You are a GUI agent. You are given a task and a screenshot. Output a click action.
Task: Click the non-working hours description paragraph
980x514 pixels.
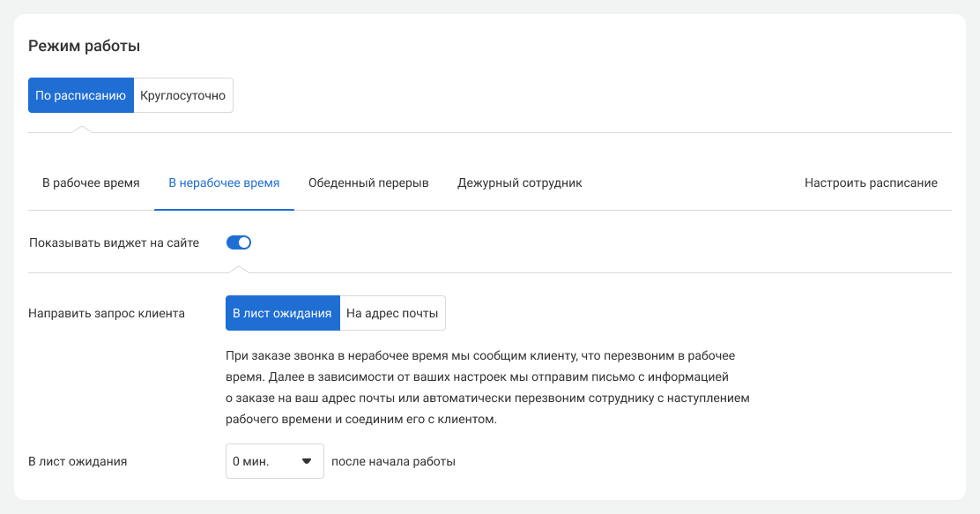point(486,388)
